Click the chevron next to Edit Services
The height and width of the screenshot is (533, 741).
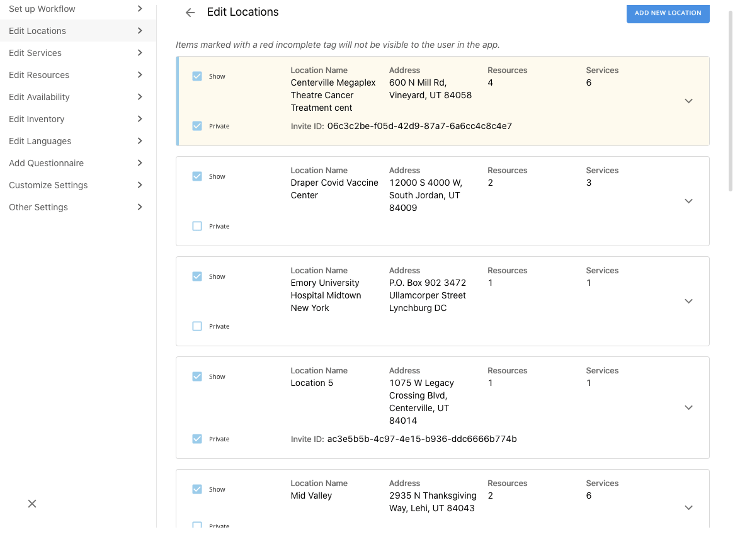139,52
